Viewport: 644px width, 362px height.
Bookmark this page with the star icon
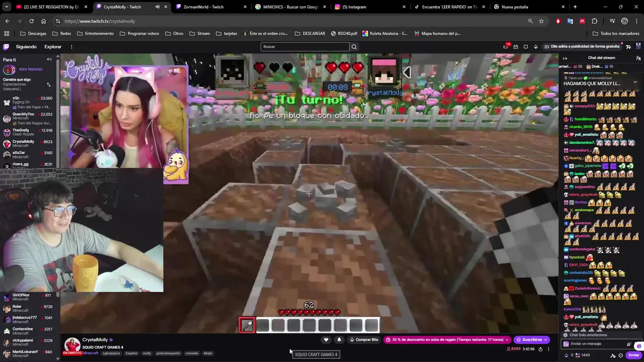pos(541,21)
